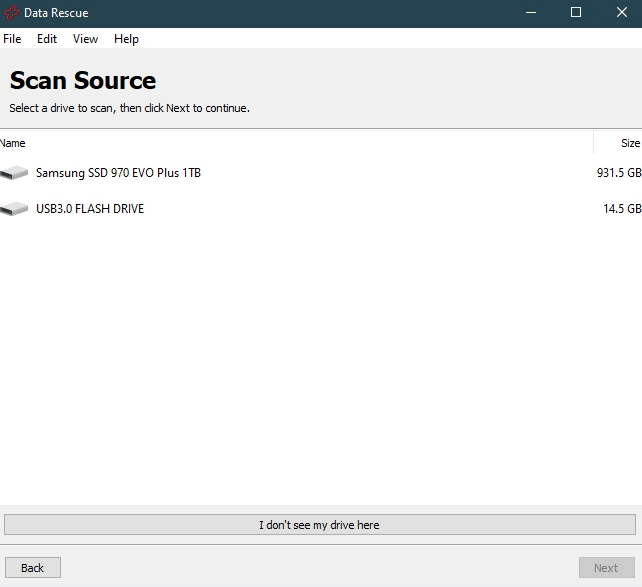Click the Scan Source heading
The width and height of the screenshot is (642, 587).
click(x=83, y=81)
